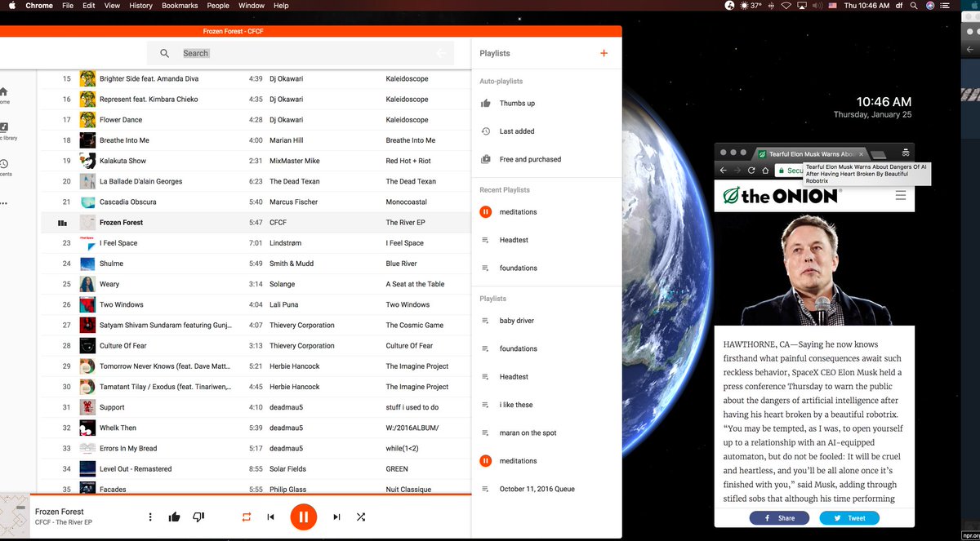Viewport: 980px width, 541px height.
Task: Expand the sidebar's three-dots more menu
Action: [x=3, y=203]
